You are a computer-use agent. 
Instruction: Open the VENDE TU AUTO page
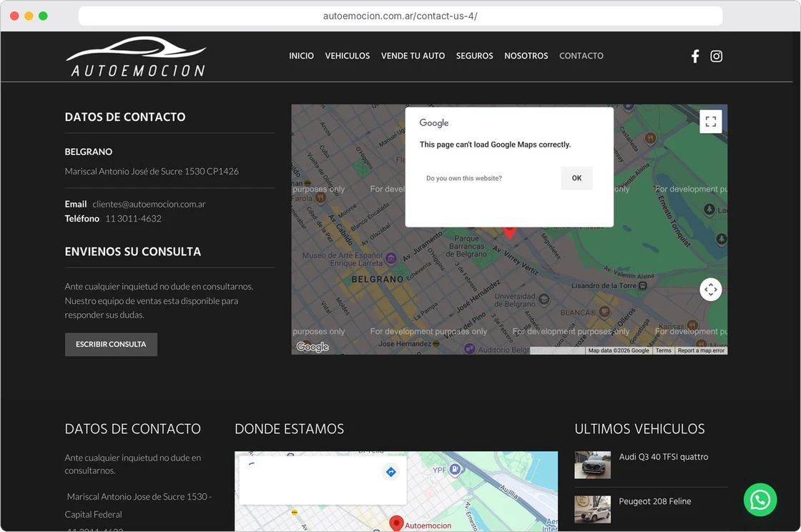[x=413, y=56]
